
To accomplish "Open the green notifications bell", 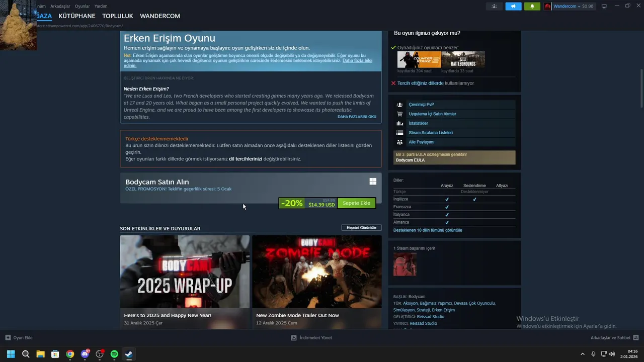I will tap(532, 6).
